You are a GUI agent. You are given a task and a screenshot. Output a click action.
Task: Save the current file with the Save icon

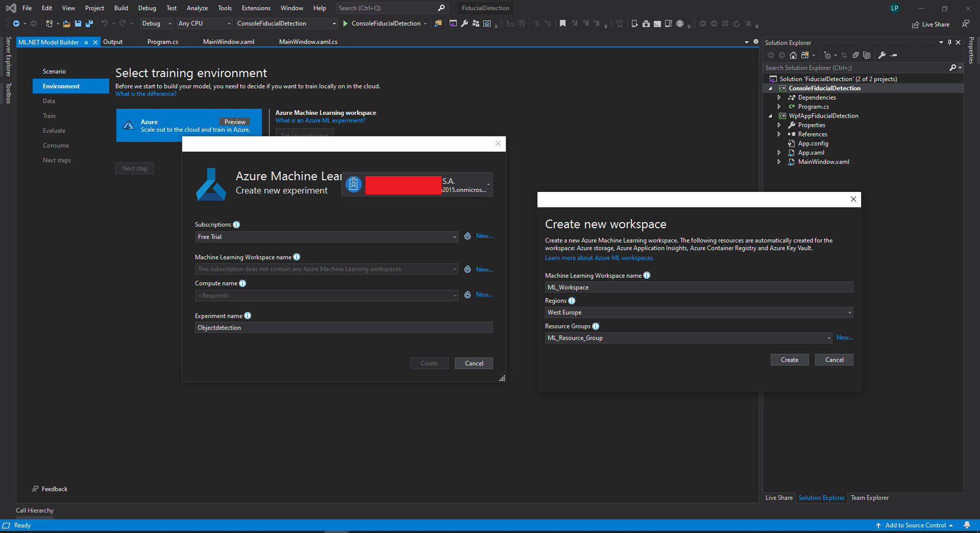[x=78, y=23]
